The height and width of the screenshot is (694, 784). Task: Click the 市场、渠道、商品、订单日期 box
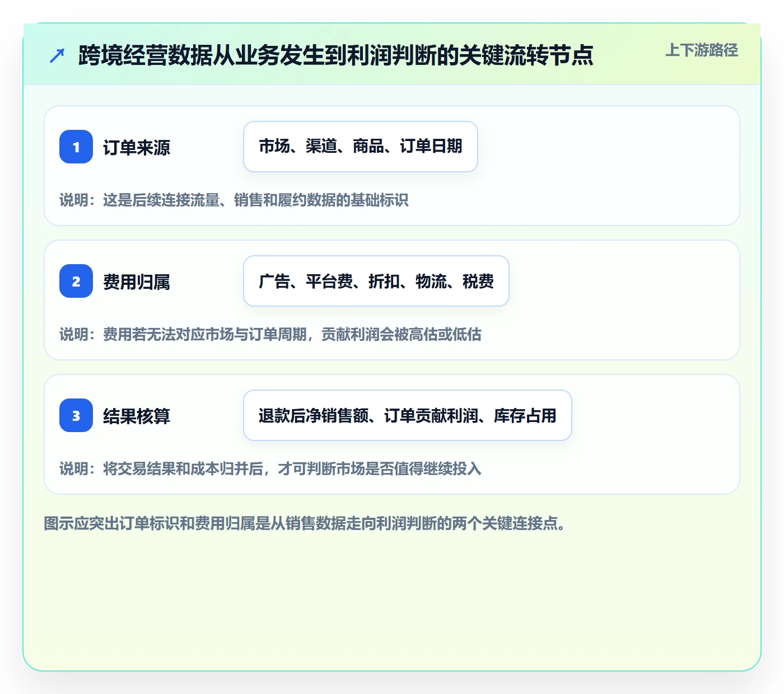tap(361, 147)
